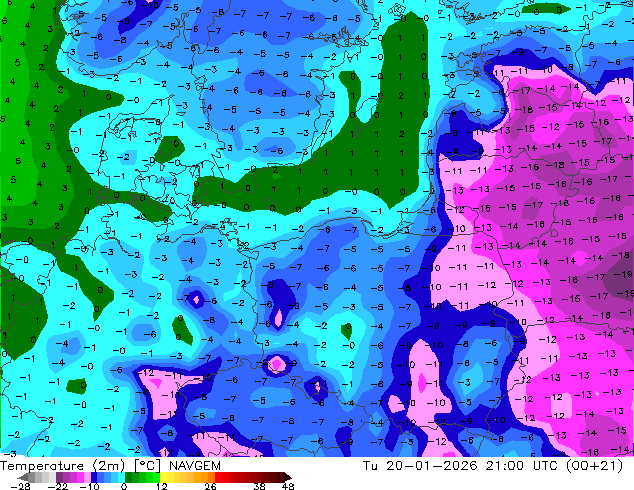This screenshot has height=490, width=634.
Task: Click the dark green swatch in the legend
Action: (x=129, y=477)
